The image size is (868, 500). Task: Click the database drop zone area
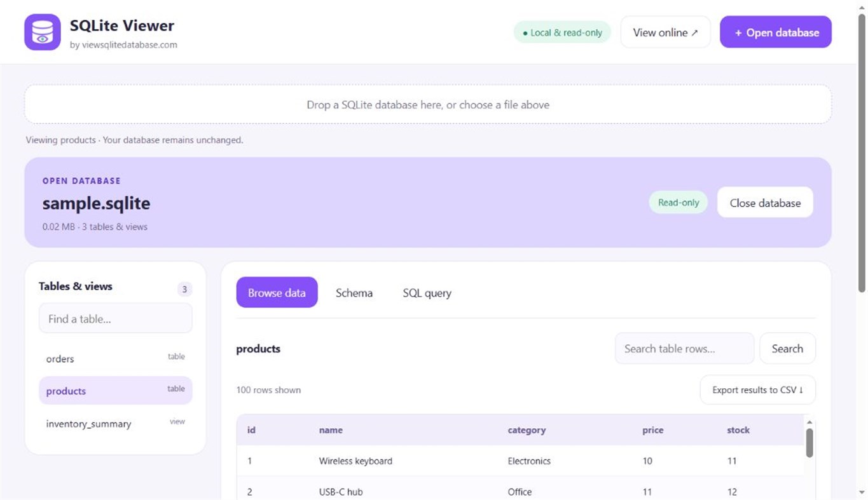(x=428, y=104)
